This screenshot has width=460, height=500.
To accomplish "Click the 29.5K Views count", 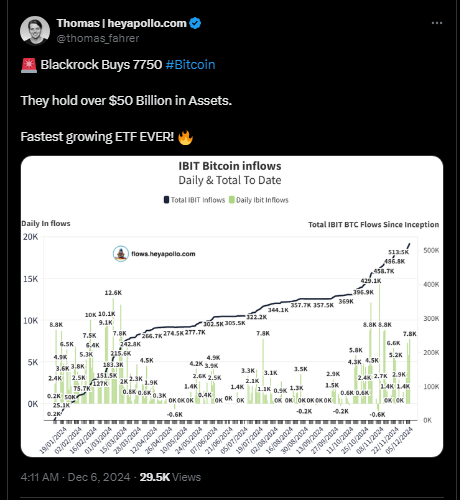I will point(170,477).
